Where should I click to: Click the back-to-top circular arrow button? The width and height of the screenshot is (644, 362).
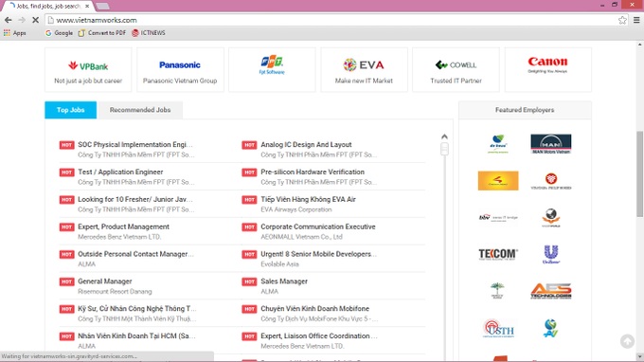pyautogui.click(x=627, y=341)
